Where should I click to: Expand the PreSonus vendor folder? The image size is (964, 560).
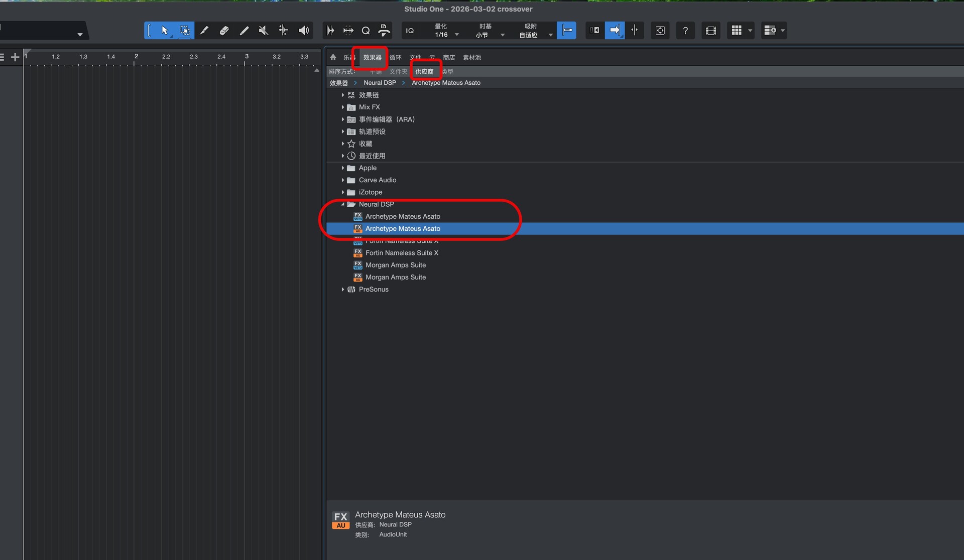(343, 290)
